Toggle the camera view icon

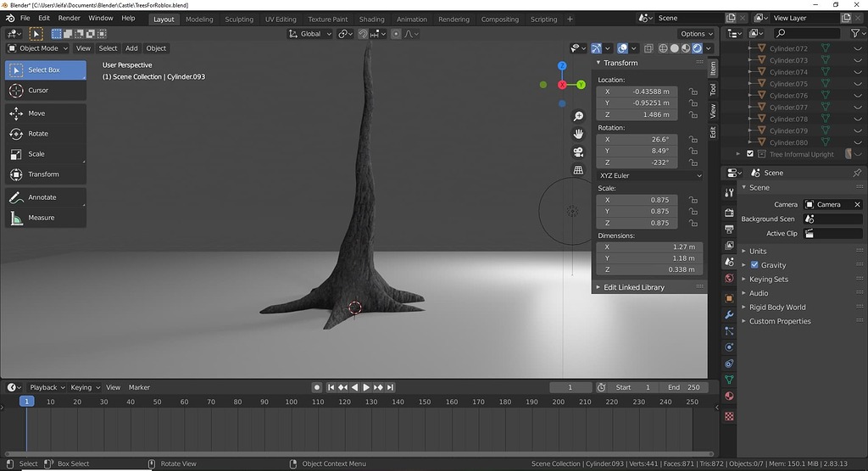pyautogui.click(x=578, y=152)
